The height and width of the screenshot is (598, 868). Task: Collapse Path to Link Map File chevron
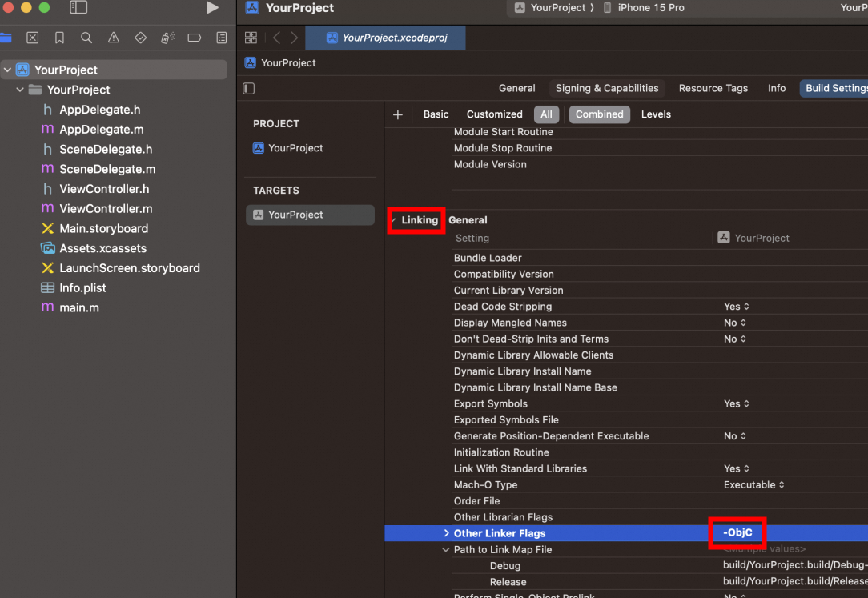pyautogui.click(x=446, y=549)
